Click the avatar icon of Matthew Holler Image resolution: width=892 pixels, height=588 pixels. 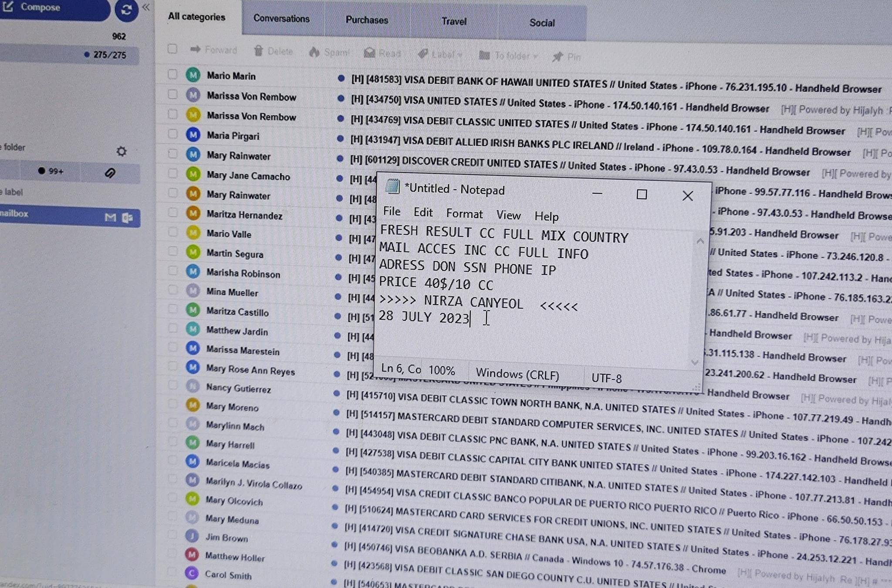point(192,554)
